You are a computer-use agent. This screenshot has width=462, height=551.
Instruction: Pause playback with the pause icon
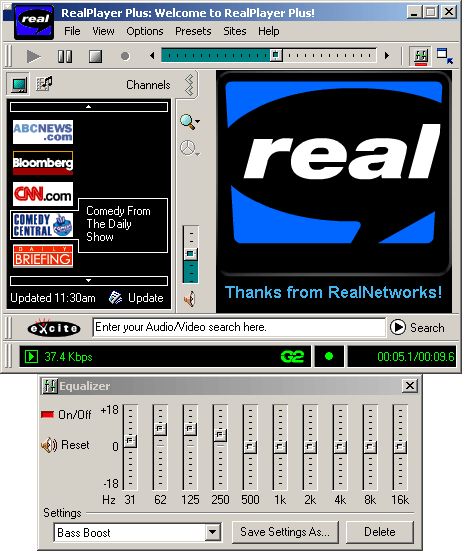65,56
